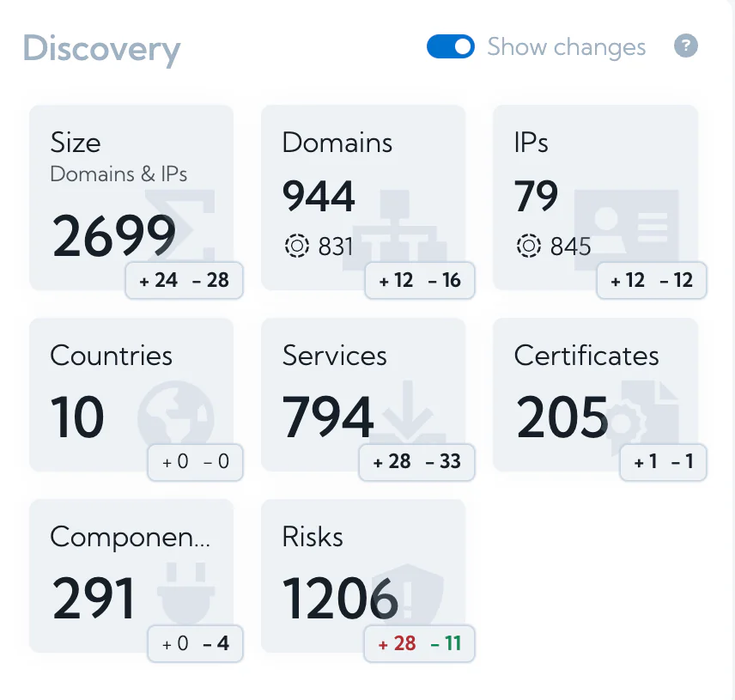
Task: Click the +24 −28 badge on Size card
Action: 184,281
